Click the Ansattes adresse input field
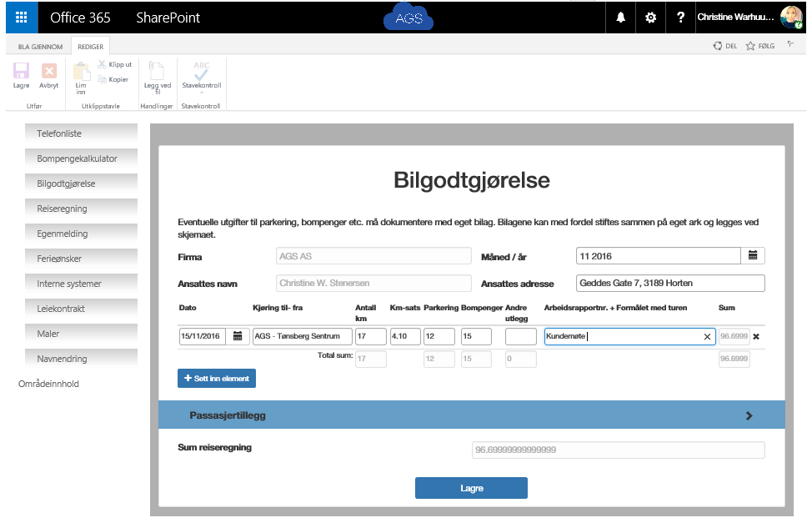This screenshot has height=528, width=812. 669,284
